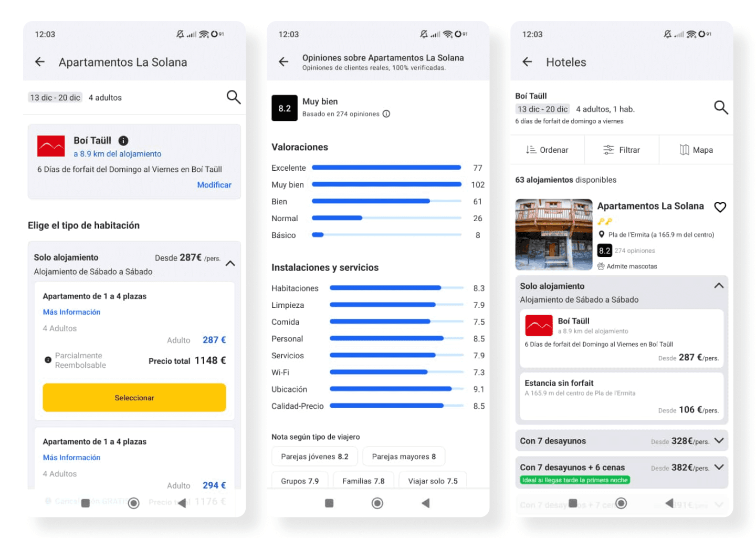Select Viajar solo 7.5 chip
The width and height of the screenshot is (756, 538).
[x=433, y=481]
